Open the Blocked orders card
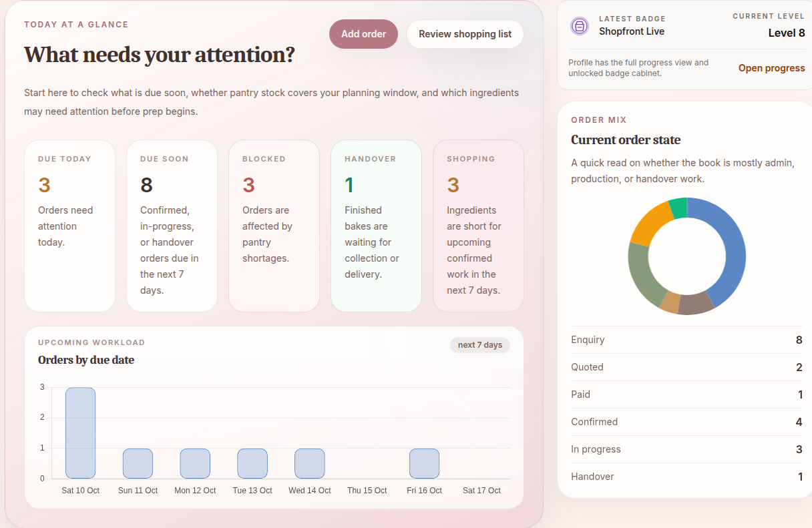Screen dimensions: 812x528 (x=274, y=226)
